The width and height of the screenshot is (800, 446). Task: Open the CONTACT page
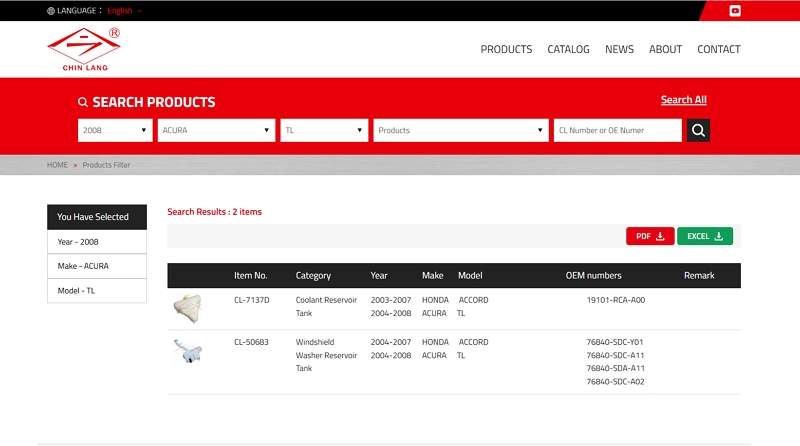tap(718, 49)
